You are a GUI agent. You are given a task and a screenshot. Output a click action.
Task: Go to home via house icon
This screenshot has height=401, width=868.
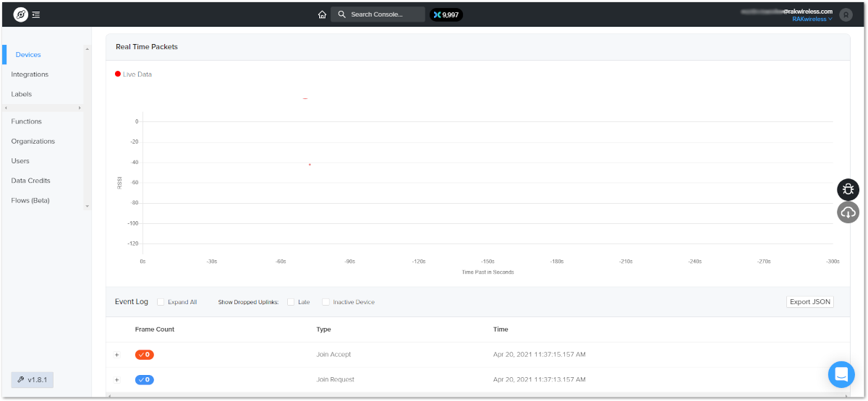[x=322, y=14]
